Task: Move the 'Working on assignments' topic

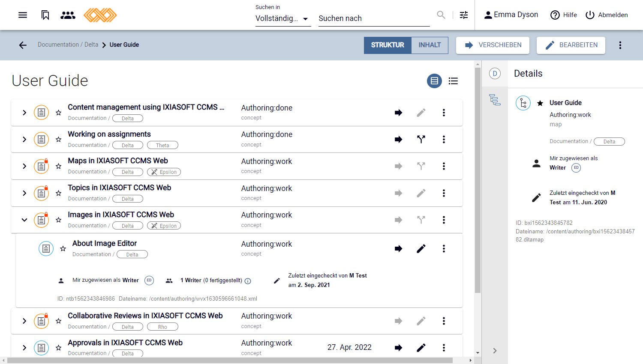Action: coord(399,139)
